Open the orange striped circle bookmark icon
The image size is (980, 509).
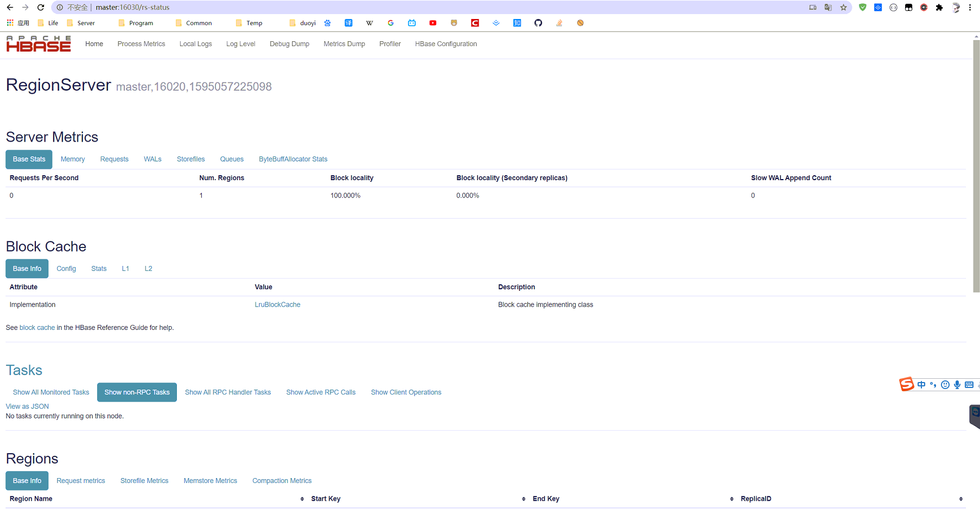pos(580,23)
